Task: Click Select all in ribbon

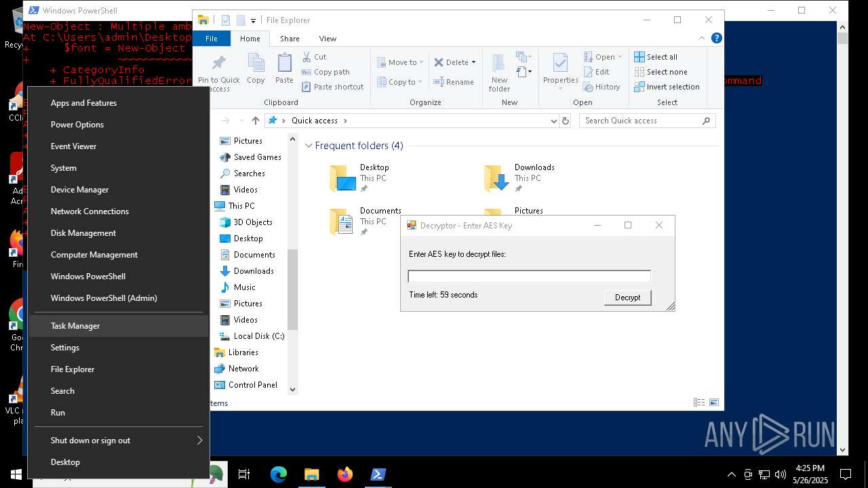Action: (x=656, y=57)
